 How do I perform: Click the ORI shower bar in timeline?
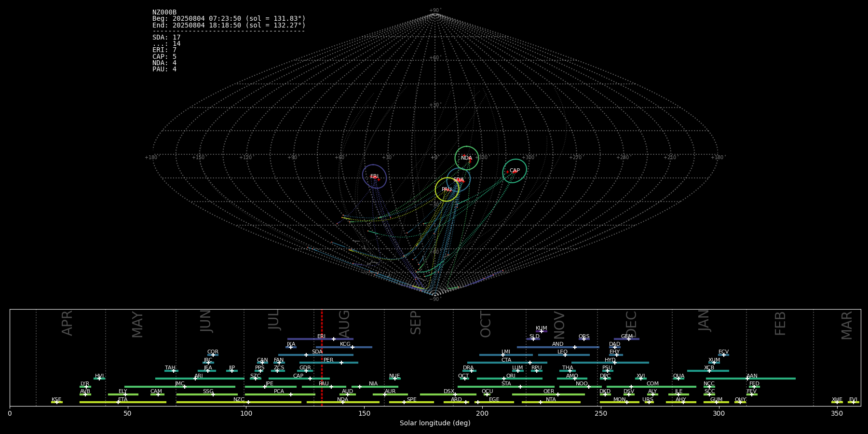click(510, 379)
